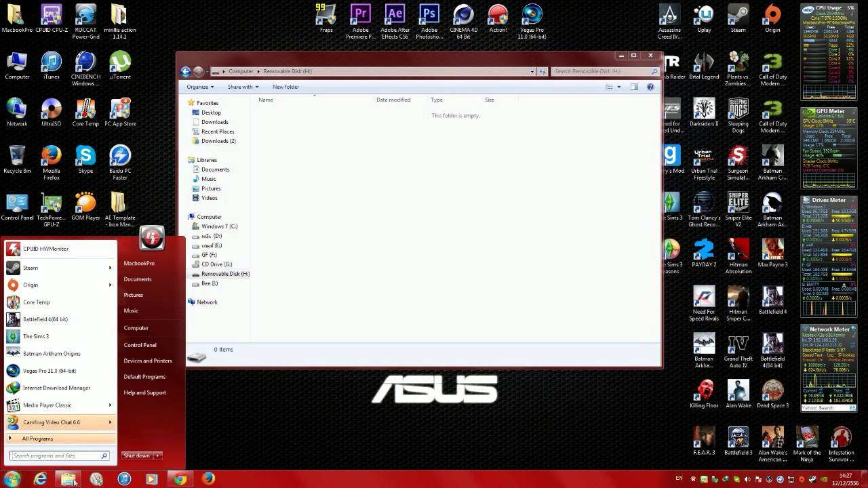
Task: Open Explorer help with question-mark icon
Action: point(650,87)
